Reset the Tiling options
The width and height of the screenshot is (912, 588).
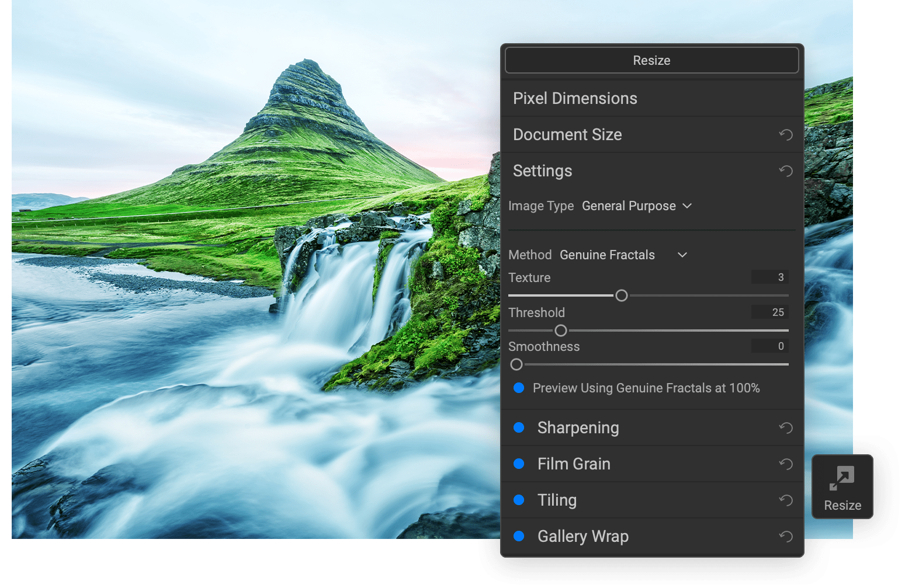click(x=786, y=500)
